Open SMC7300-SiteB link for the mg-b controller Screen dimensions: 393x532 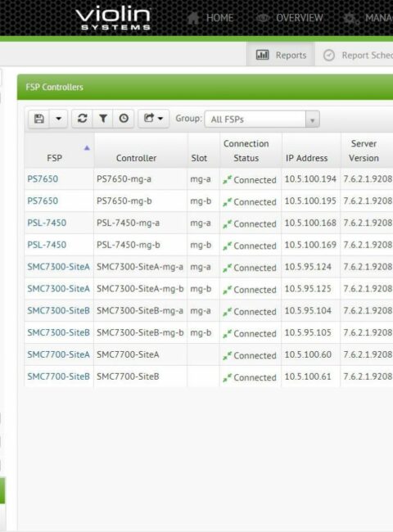(x=58, y=332)
